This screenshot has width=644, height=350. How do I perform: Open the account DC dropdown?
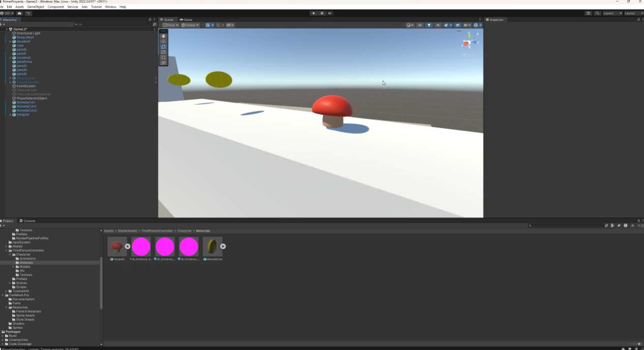pos(7,13)
